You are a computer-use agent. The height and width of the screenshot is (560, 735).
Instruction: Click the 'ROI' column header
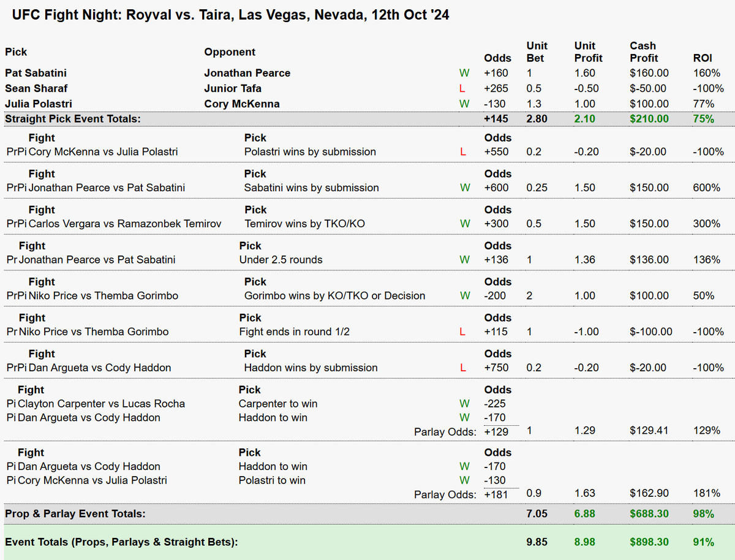(x=704, y=58)
